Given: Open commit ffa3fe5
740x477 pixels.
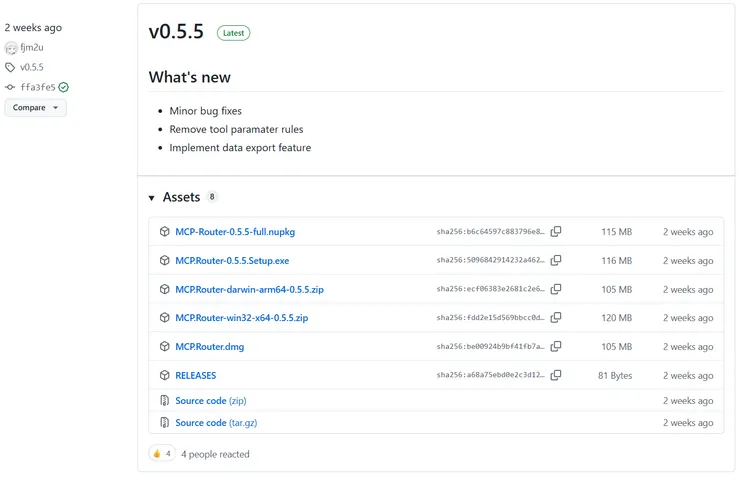Looking at the screenshot, I should click(x=37, y=87).
